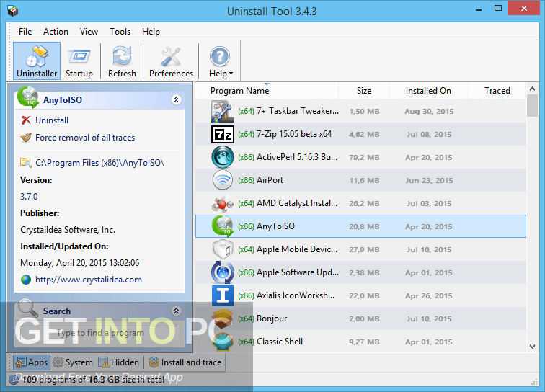Switch to the Startup manager
The height and width of the screenshot is (392, 545).
(x=79, y=61)
